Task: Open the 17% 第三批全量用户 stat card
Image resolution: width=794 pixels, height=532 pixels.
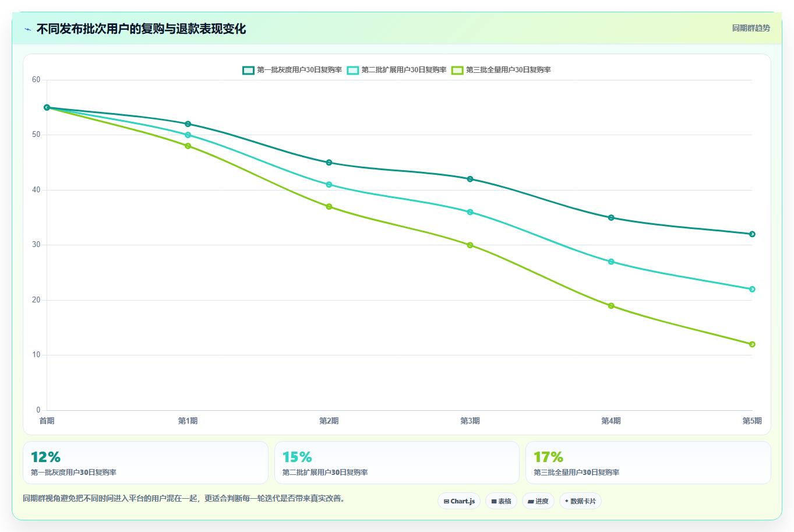Action: coord(648,463)
